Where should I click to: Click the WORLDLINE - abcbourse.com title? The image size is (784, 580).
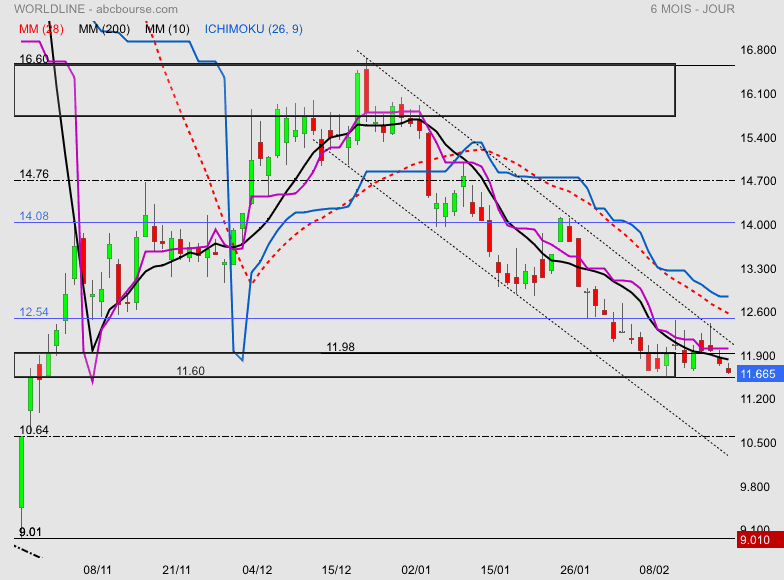click(96, 9)
